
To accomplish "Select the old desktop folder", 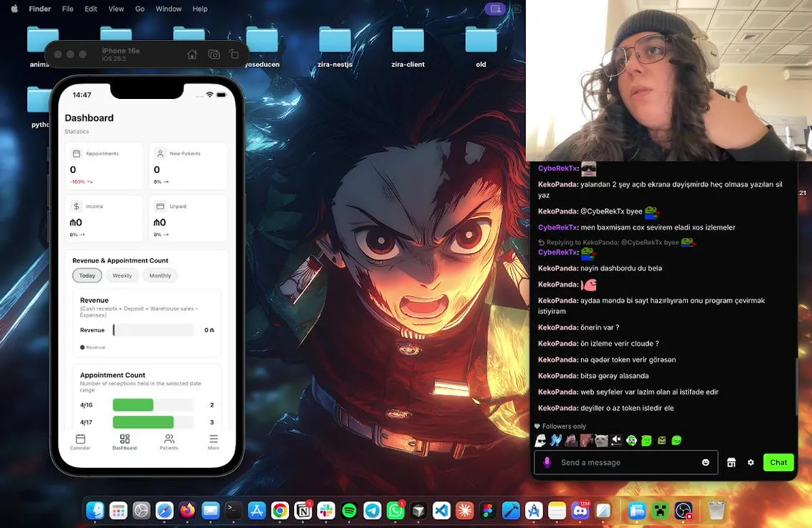I will coord(481,47).
